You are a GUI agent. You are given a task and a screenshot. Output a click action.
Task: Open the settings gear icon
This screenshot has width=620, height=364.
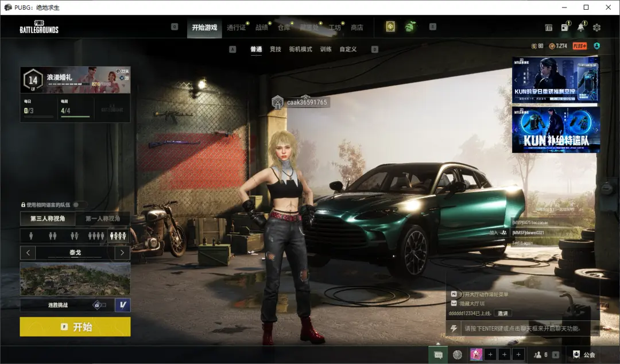(596, 28)
